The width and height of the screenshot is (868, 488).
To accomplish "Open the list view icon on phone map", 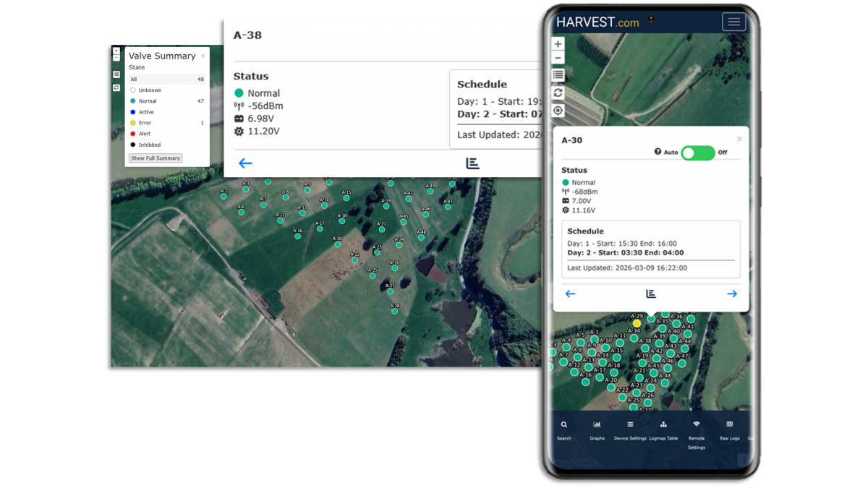I will (x=558, y=75).
